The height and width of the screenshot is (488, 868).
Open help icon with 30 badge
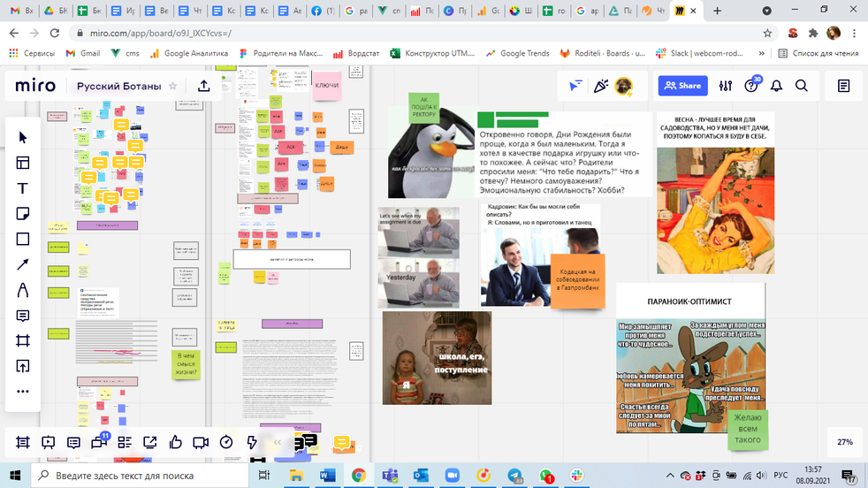tap(751, 85)
